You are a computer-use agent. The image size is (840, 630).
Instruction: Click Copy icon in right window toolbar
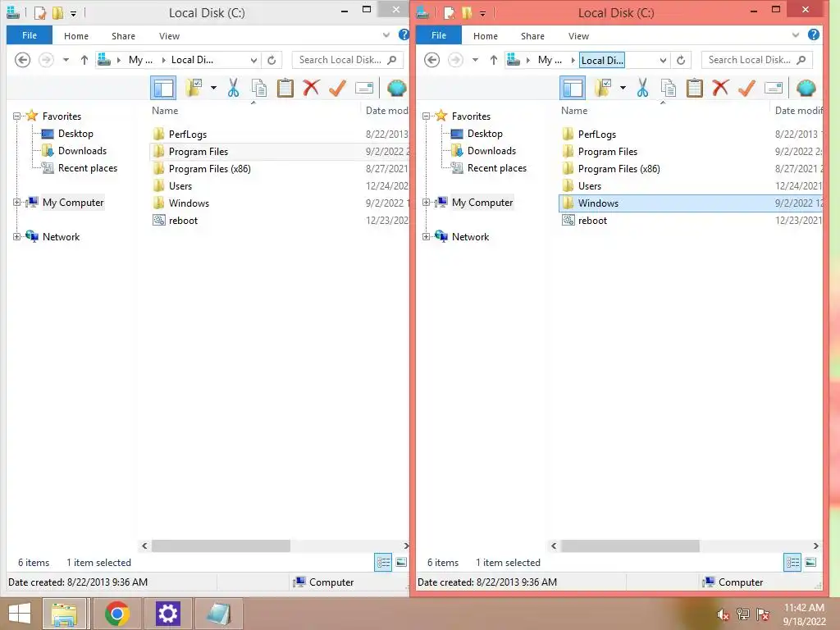669,88
